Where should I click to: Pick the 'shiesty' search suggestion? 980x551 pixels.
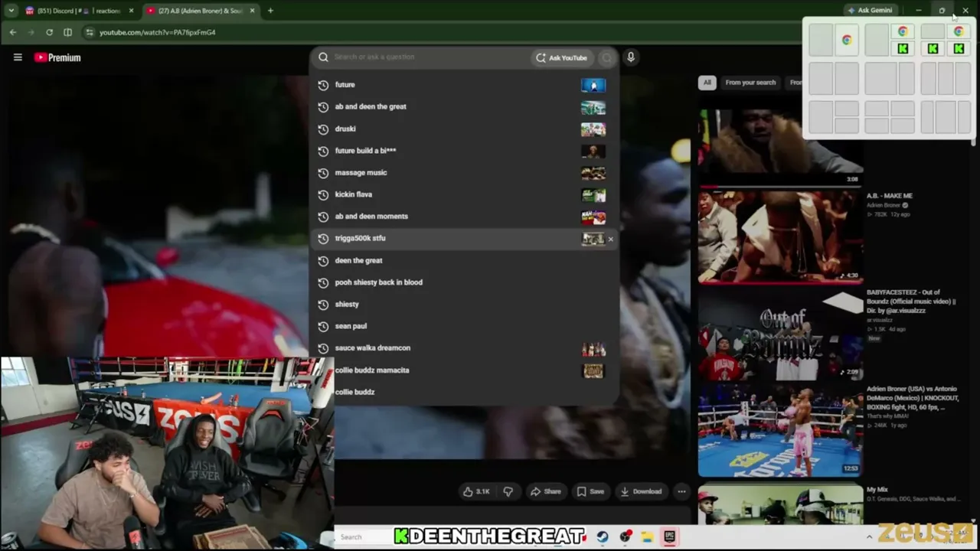[x=464, y=304]
